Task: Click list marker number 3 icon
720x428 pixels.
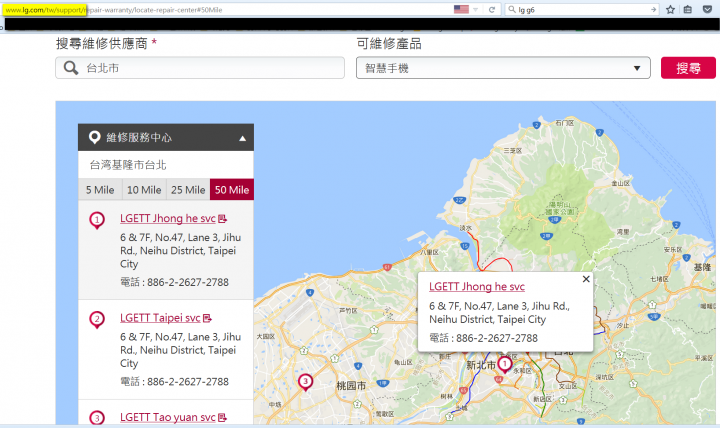Action: coord(97,417)
